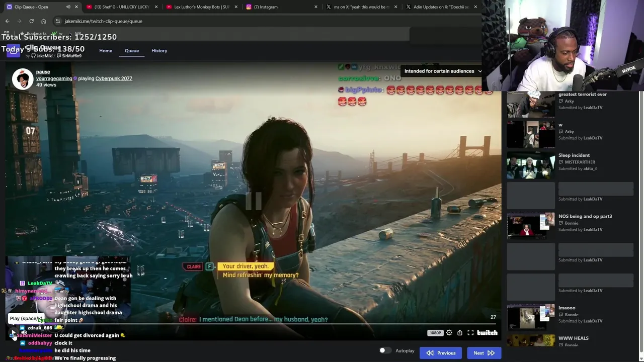Click the Next clip button
Image resolution: width=644 pixels, height=362 pixels.
[x=484, y=353]
